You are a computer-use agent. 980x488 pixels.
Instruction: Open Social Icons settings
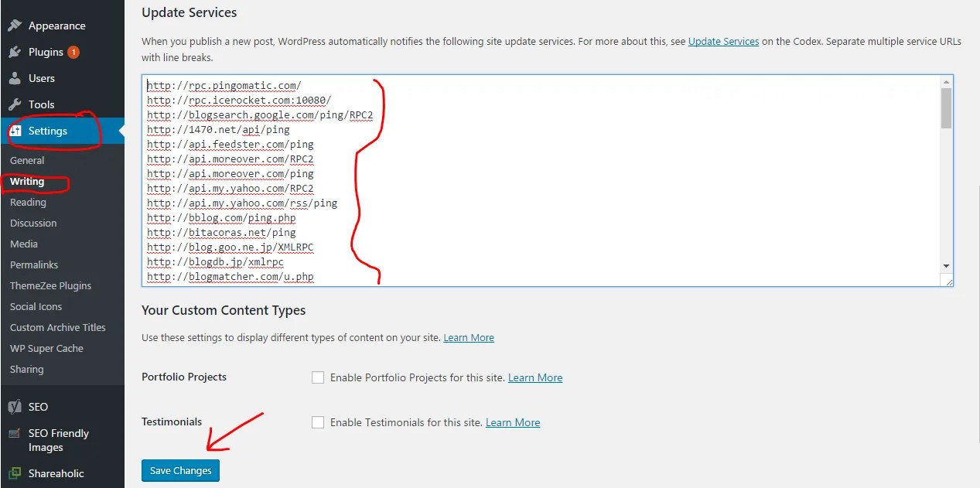(x=36, y=306)
